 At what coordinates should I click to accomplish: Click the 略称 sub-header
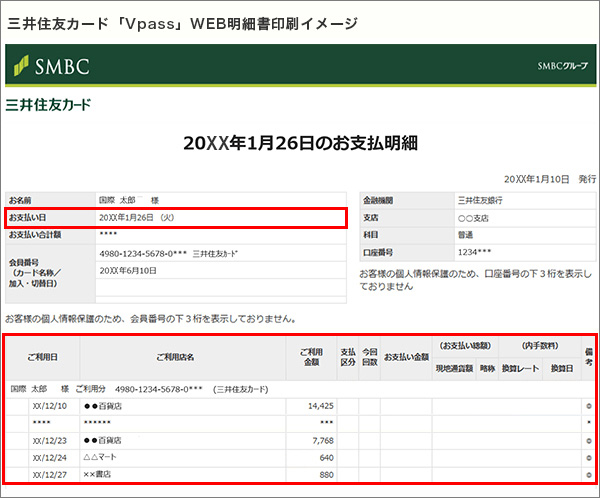488,369
